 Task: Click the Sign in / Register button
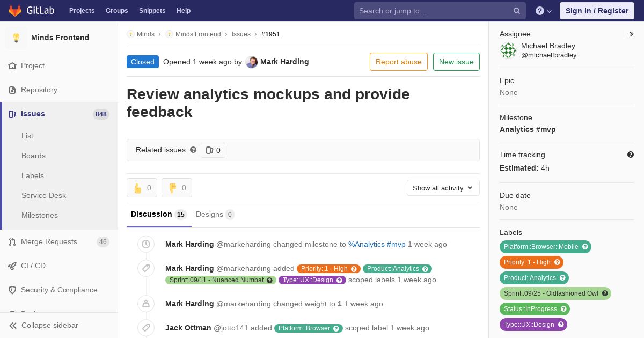click(597, 11)
